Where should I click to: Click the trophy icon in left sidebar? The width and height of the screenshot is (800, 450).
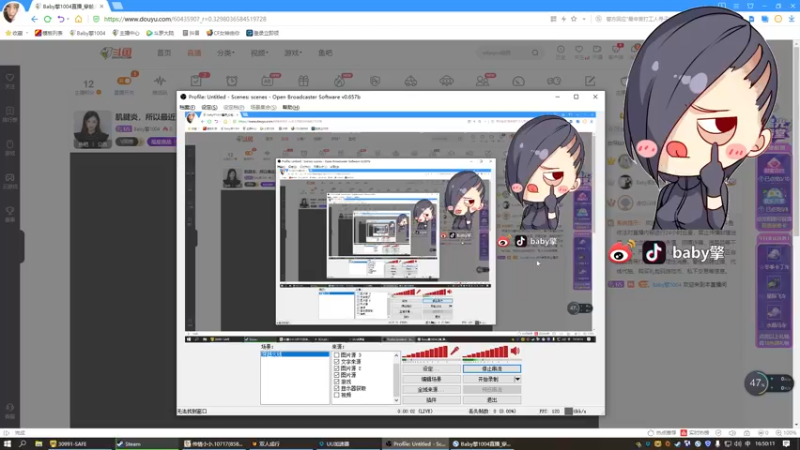10,211
